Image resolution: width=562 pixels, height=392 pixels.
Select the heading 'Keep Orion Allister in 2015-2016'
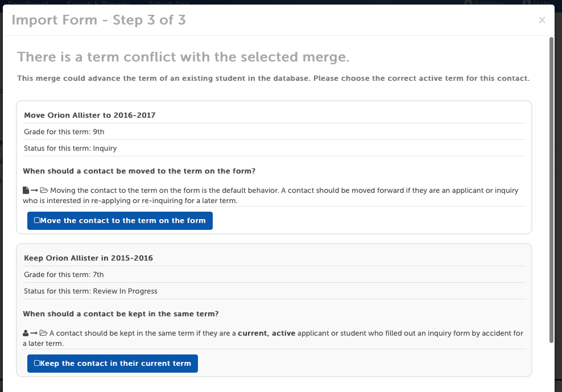[88, 258]
